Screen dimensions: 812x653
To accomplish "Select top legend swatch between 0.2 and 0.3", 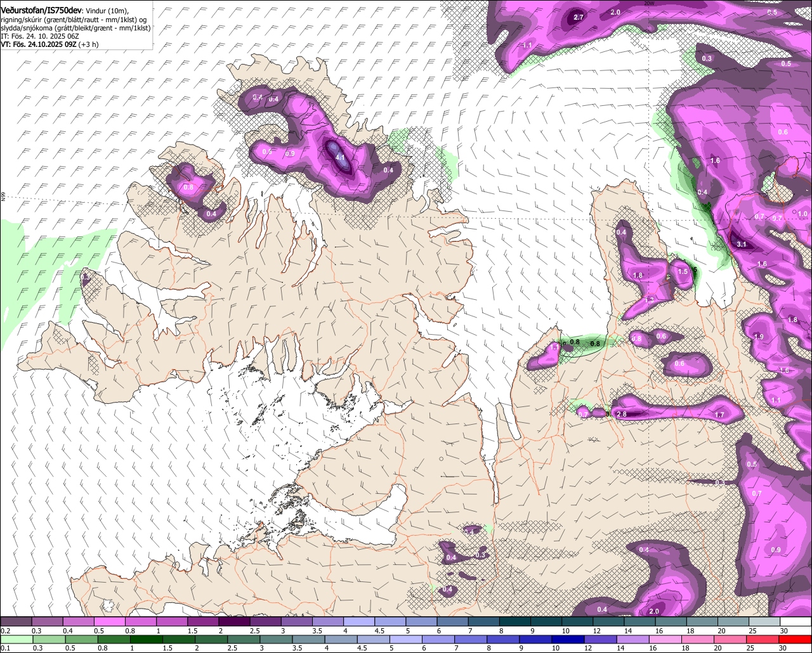I will (16, 622).
